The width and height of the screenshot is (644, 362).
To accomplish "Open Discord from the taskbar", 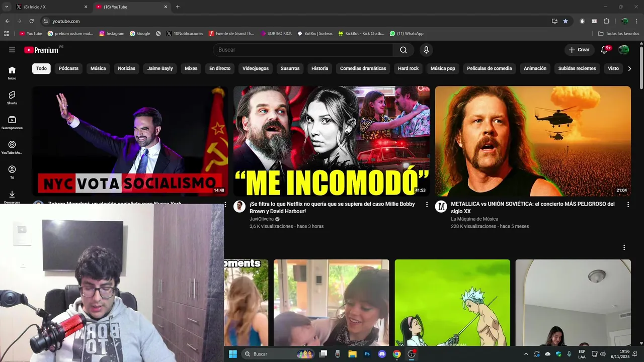I will click(382, 354).
